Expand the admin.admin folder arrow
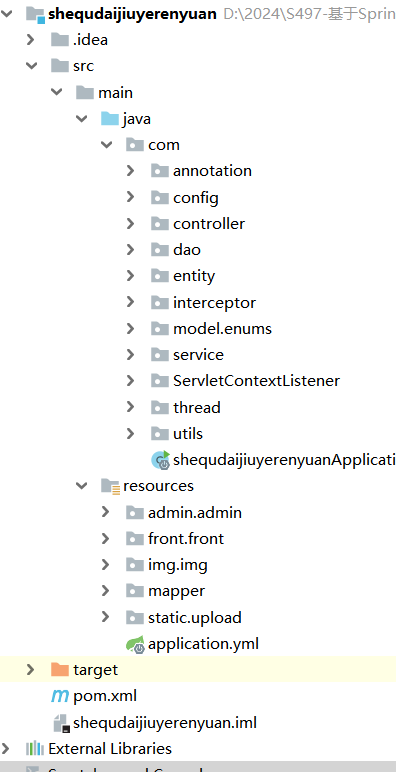 (105, 512)
